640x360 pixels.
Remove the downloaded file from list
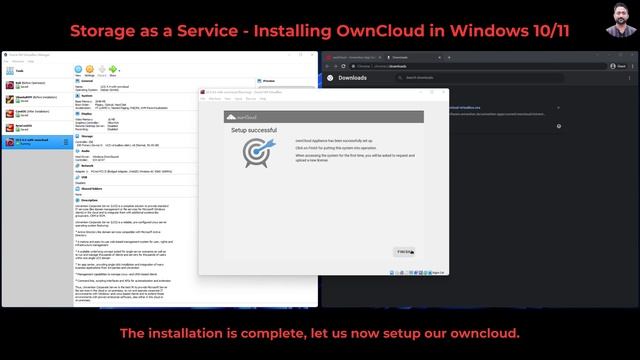pos(559,108)
